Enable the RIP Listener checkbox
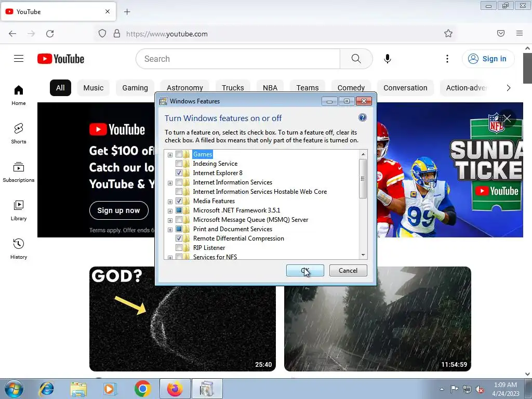 tap(179, 248)
